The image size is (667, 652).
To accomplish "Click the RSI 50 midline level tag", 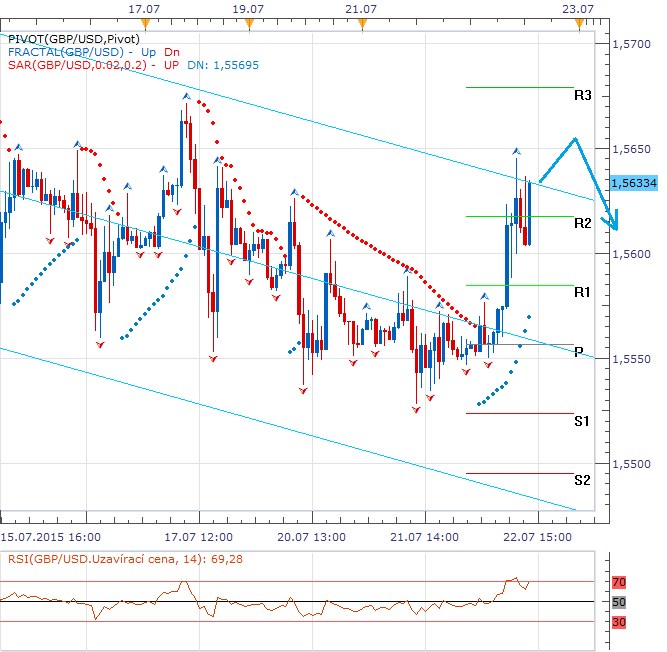I will [x=619, y=601].
